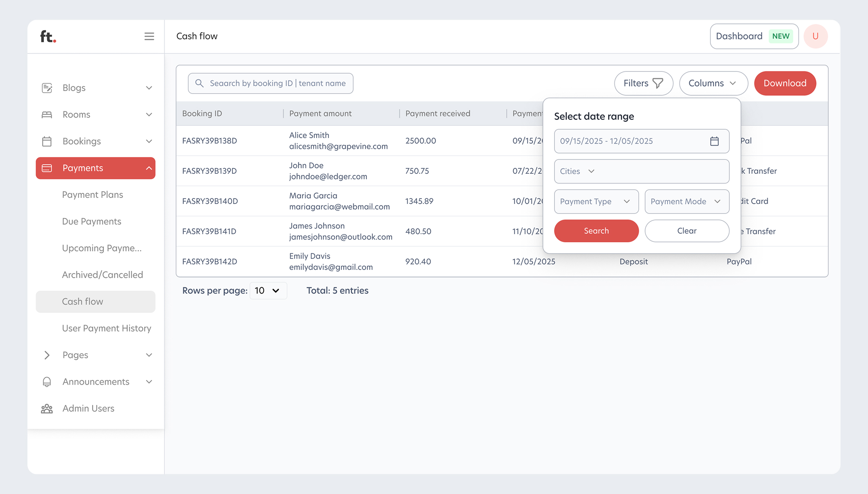Click the Payments credit card icon
The image size is (868, 494).
click(47, 168)
